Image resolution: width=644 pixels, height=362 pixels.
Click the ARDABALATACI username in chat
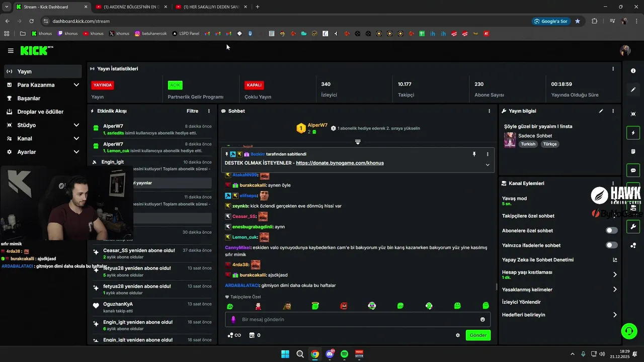coord(242,286)
